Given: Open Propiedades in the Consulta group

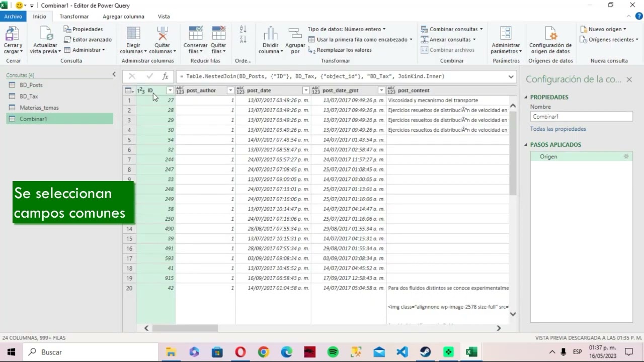Looking at the screenshot, I should pos(83,29).
